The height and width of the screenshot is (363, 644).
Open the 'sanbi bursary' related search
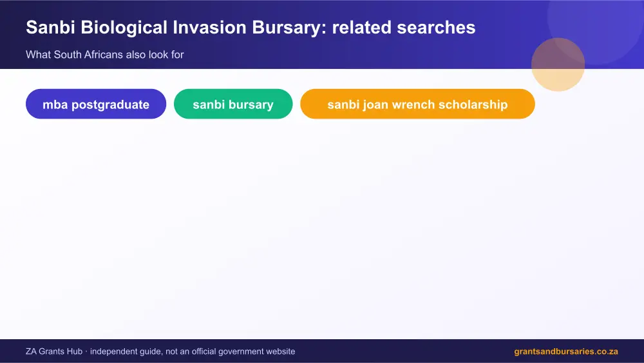pyautogui.click(x=233, y=104)
